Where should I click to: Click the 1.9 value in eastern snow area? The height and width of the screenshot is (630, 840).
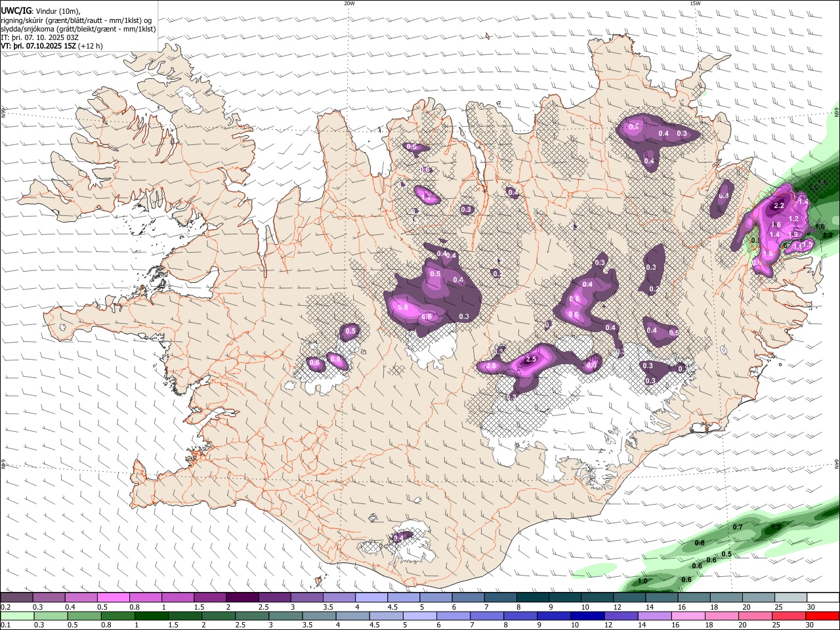[x=793, y=234]
